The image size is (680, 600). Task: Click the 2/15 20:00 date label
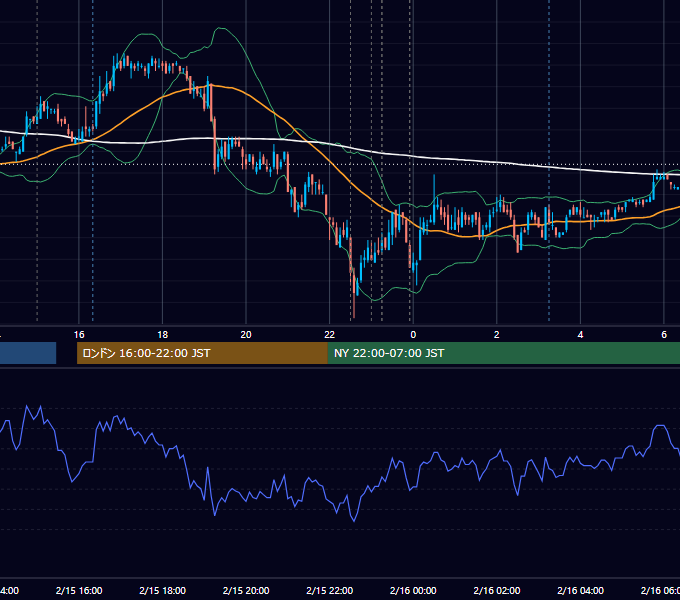click(246, 590)
